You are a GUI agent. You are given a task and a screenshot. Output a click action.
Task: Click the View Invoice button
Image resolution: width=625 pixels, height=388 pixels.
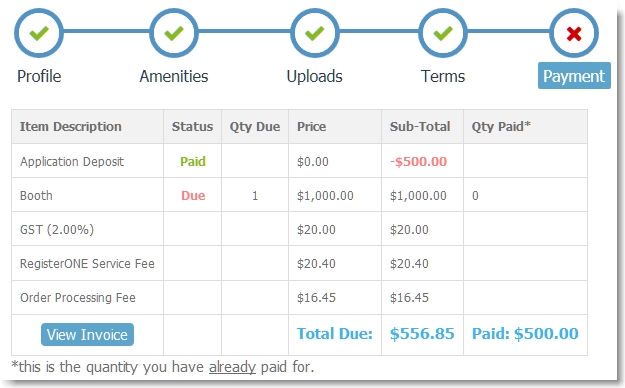tap(87, 334)
